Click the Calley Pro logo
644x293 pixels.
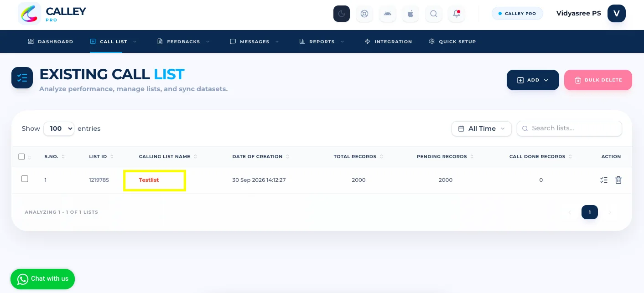pos(52,14)
